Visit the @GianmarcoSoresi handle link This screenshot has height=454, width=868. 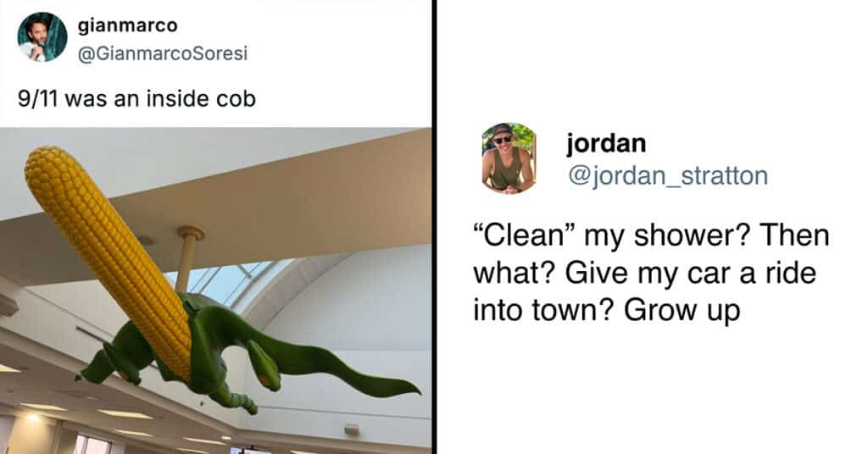click(163, 53)
